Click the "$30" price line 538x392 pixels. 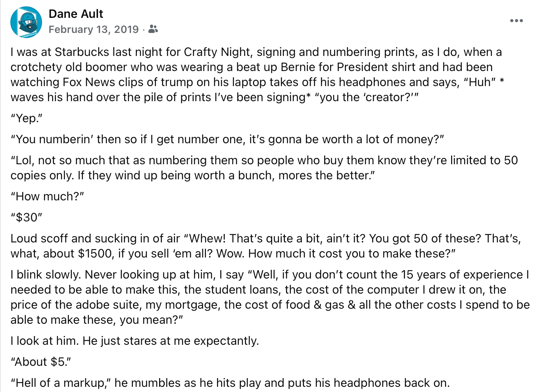27,217
